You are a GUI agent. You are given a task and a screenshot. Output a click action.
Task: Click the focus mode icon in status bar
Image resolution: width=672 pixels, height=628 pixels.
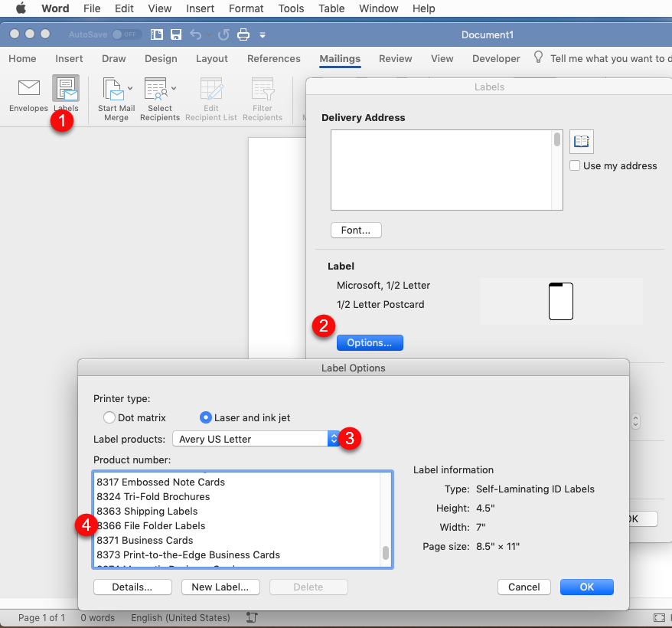tap(659, 617)
